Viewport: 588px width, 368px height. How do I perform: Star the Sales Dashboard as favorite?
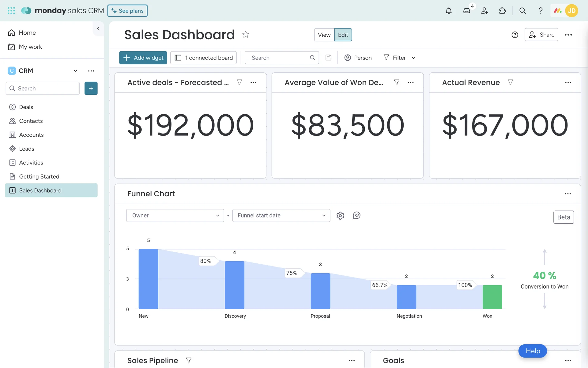pos(246,35)
